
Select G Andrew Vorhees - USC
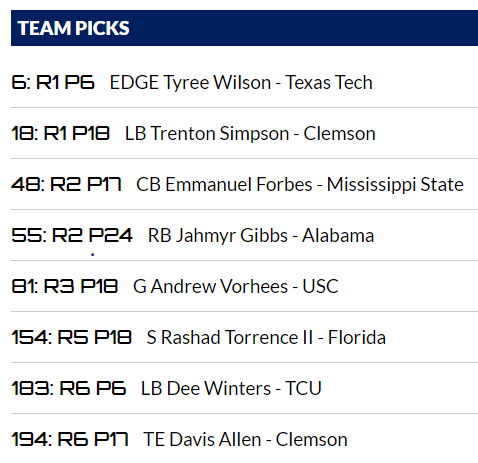click(x=236, y=286)
